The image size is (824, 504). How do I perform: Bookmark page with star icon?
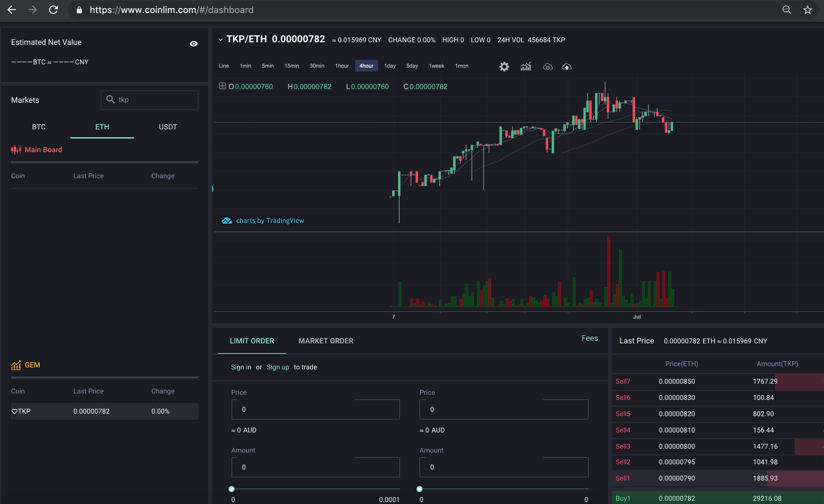[807, 10]
